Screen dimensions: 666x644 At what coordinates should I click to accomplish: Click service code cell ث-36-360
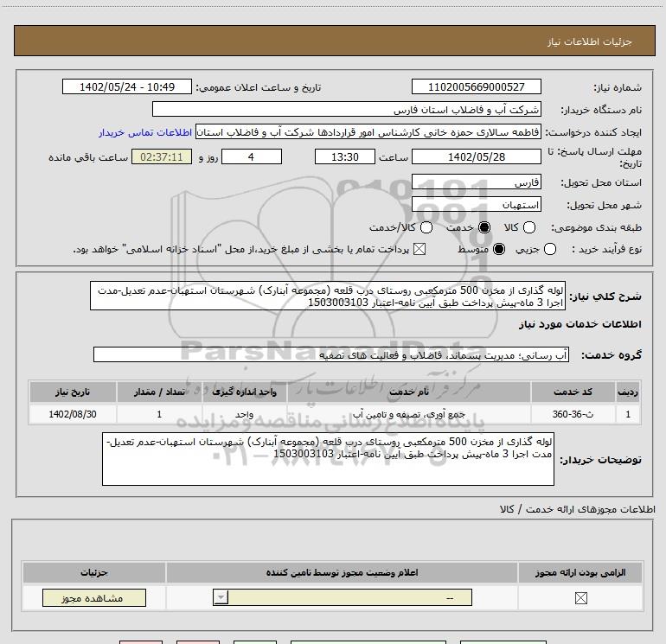click(573, 414)
